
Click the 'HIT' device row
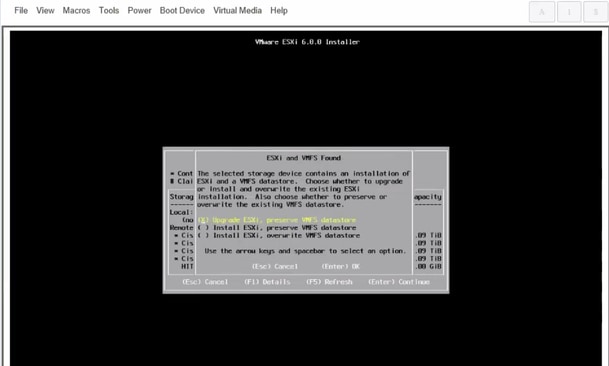point(187,267)
